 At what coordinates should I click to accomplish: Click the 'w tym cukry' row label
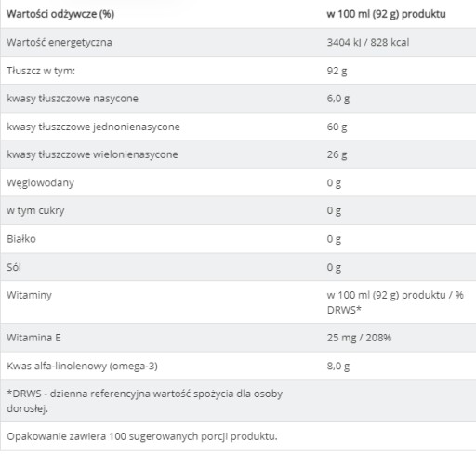(35, 210)
